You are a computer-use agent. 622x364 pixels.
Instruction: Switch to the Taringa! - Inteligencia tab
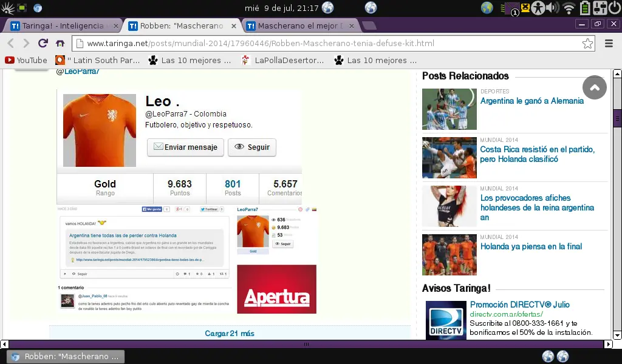63,25
